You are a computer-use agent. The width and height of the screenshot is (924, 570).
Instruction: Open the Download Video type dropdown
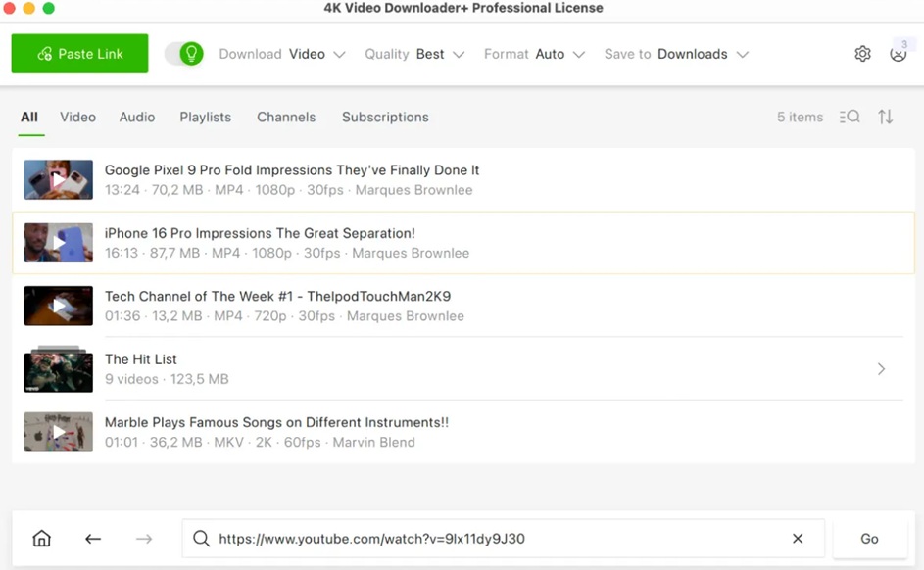281,54
